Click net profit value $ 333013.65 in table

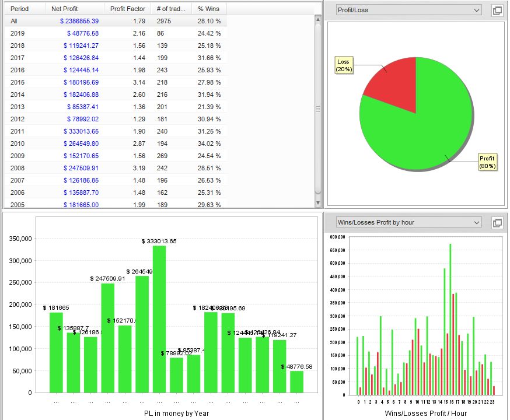[81, 131]
